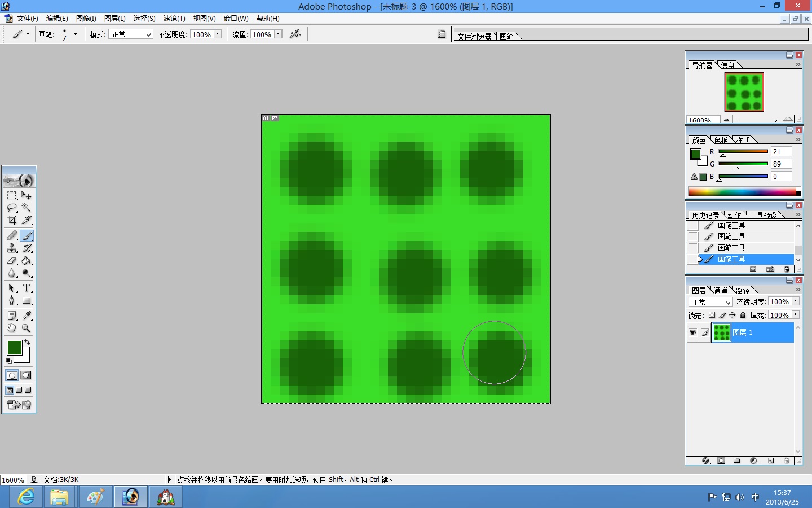Screen dimensions: 812x508
Task: Toggle lock position icon
Action: (732, 316)
